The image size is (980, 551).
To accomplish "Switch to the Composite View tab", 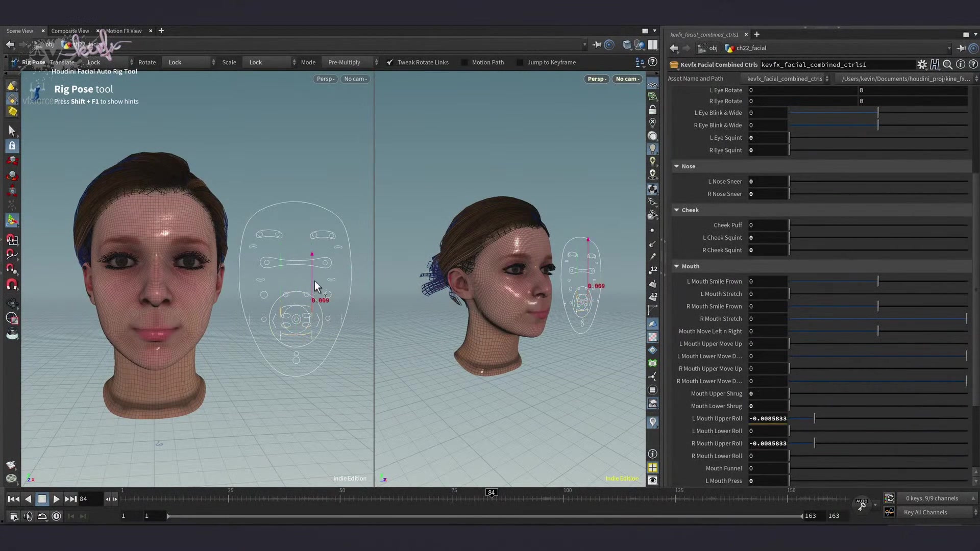I will coord(70,31).
